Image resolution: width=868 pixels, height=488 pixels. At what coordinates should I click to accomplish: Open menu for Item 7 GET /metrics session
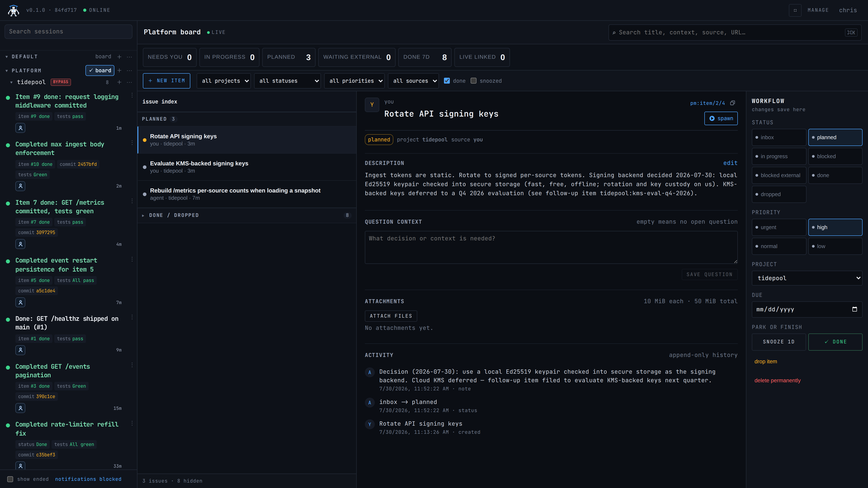coord(132,201)
